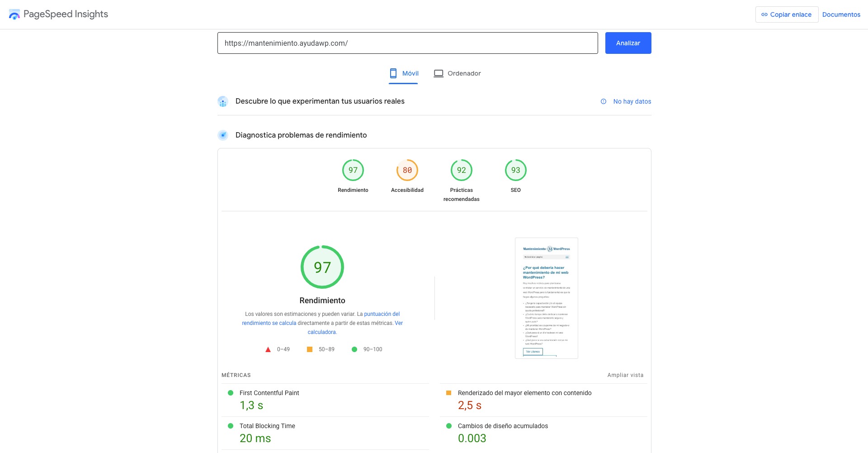Click the Rendimiento label under gauge 97

(353, 190)
